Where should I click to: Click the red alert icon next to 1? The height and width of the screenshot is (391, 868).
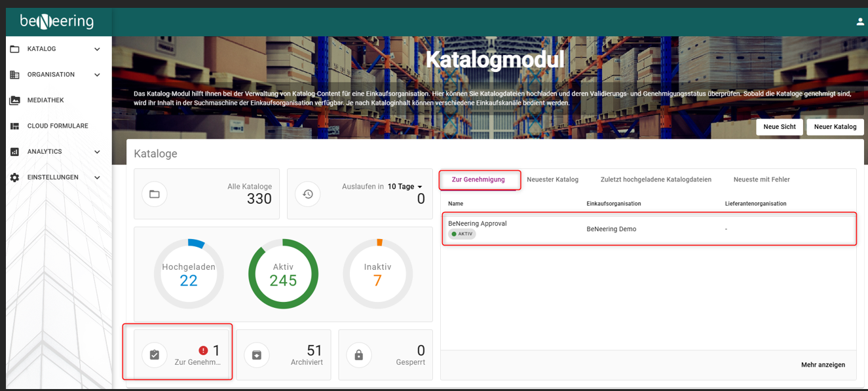pyautogui.click(x=203, y=351)
